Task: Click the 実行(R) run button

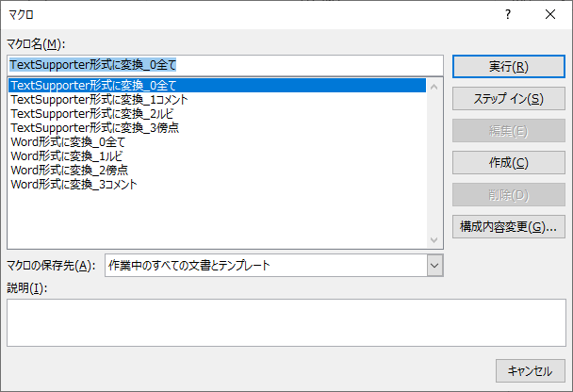Action: [509, 67]
